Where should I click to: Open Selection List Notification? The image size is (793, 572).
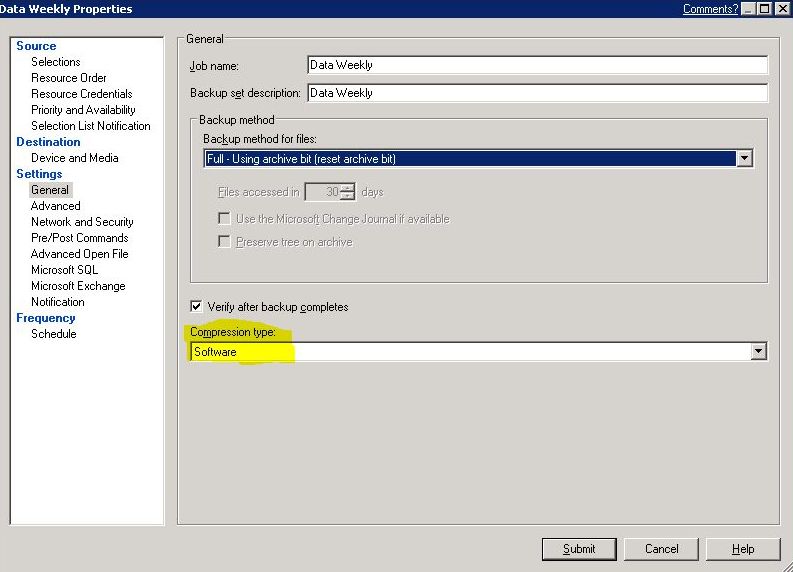click(91, 126)
